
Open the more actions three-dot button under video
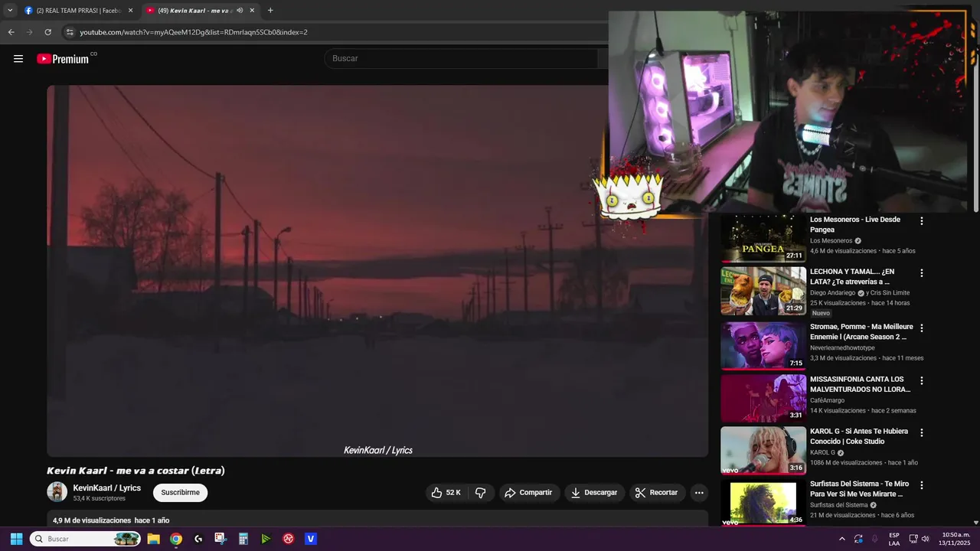pyautogui.click(x=699, y=493)
